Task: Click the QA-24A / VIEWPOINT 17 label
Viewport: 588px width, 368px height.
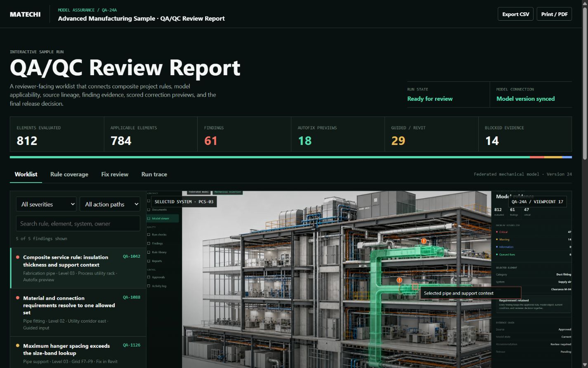Action: pyautogui.click(x=537, y=202)
